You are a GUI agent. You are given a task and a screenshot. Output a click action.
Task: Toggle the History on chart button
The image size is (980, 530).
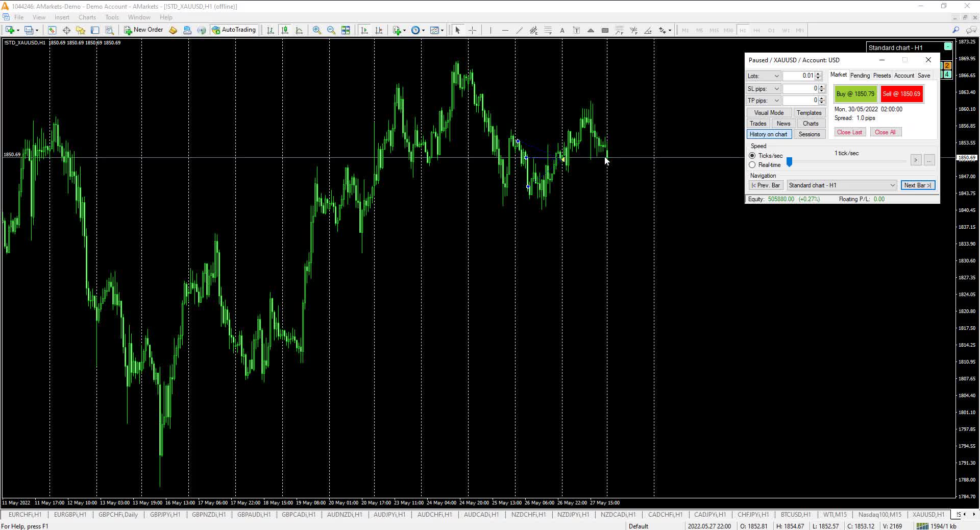(768, 134)
